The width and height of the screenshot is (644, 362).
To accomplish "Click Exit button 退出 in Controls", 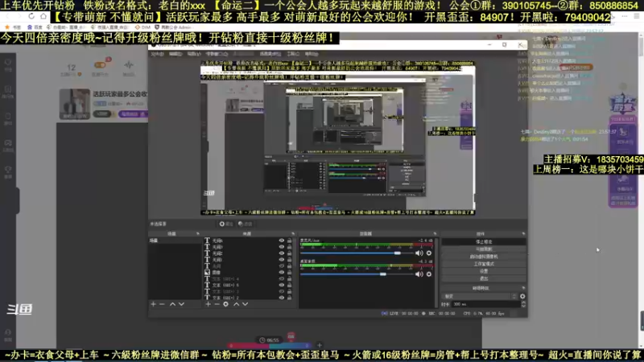I will 484,278.
